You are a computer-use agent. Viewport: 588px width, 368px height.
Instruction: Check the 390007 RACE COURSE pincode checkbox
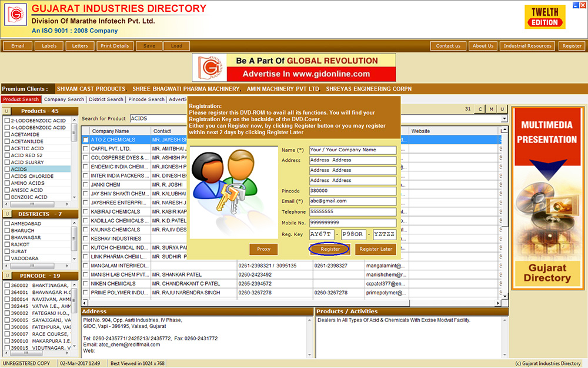(7, 334)
